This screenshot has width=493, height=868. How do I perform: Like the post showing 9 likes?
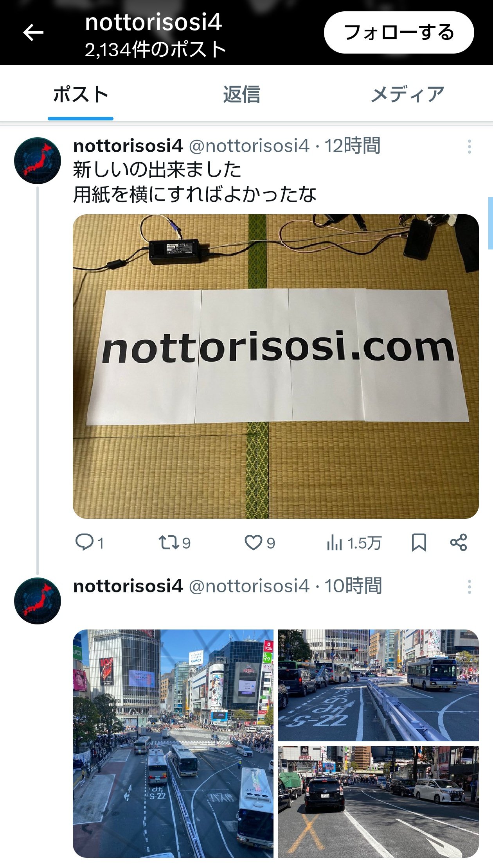point(259,543)
